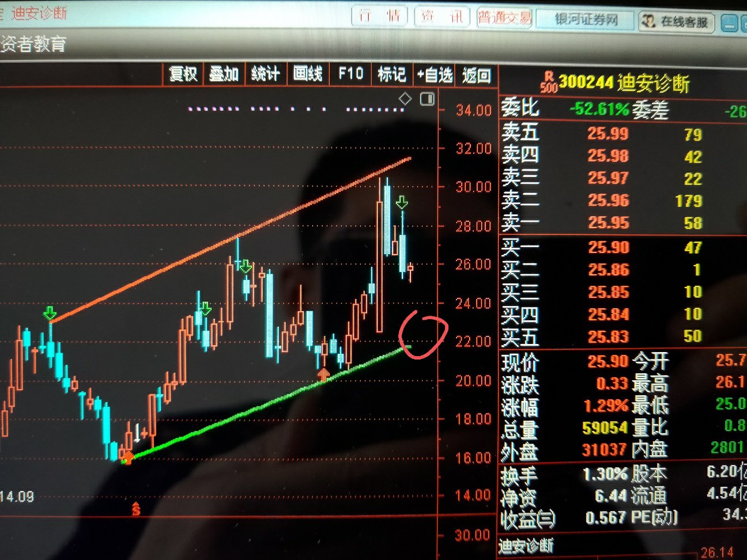The height and width of the screenshot is (560, 747).
Task: Toggle the chart panel layout icon
Action: coord(427,99)
